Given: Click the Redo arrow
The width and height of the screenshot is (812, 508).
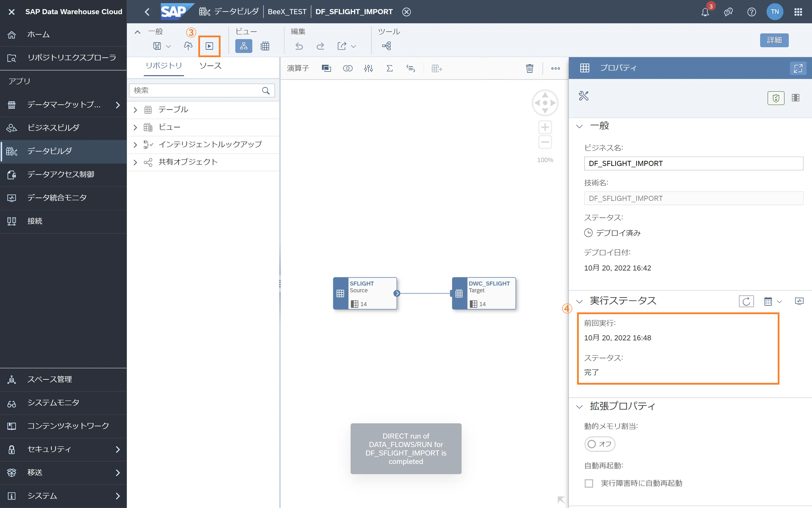Looking at the screenshot, I should (x=320, y=46).
